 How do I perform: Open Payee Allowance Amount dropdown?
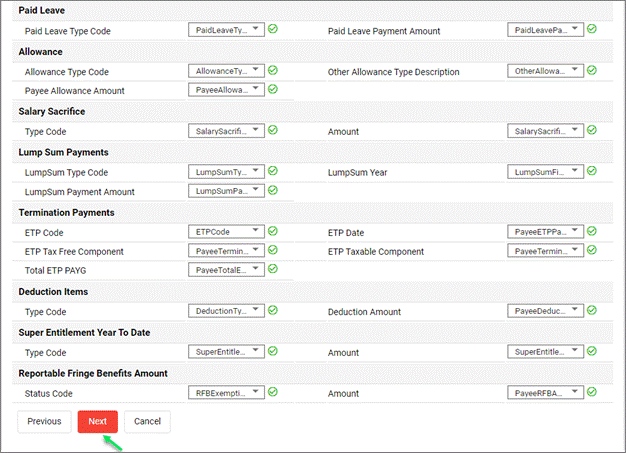point(226,91)
